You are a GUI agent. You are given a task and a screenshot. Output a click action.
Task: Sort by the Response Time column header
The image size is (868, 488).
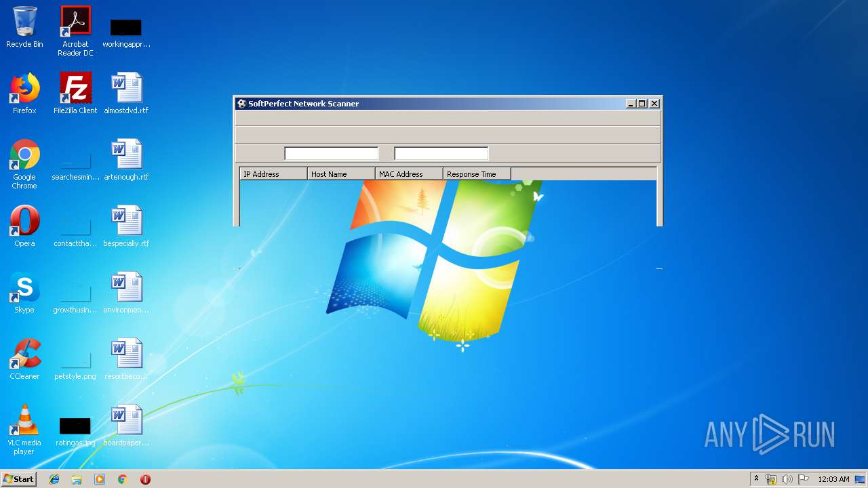click(x=477, y=174)
